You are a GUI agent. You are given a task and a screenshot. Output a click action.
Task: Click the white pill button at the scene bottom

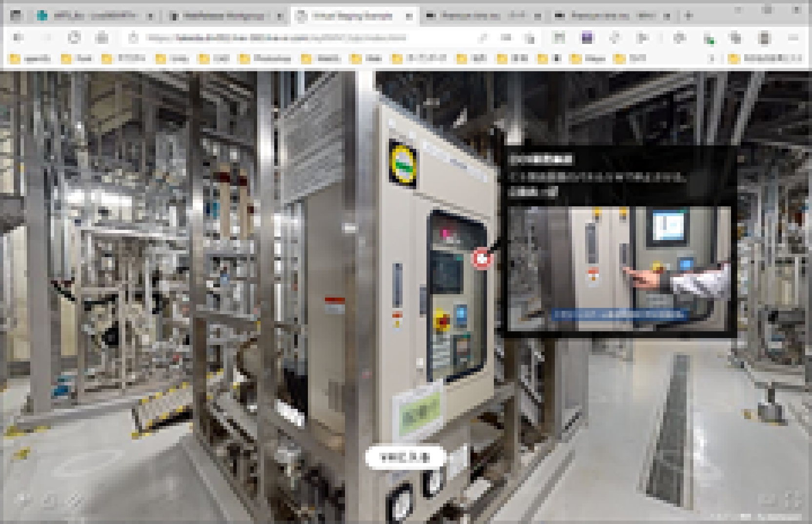pos(405,457)
